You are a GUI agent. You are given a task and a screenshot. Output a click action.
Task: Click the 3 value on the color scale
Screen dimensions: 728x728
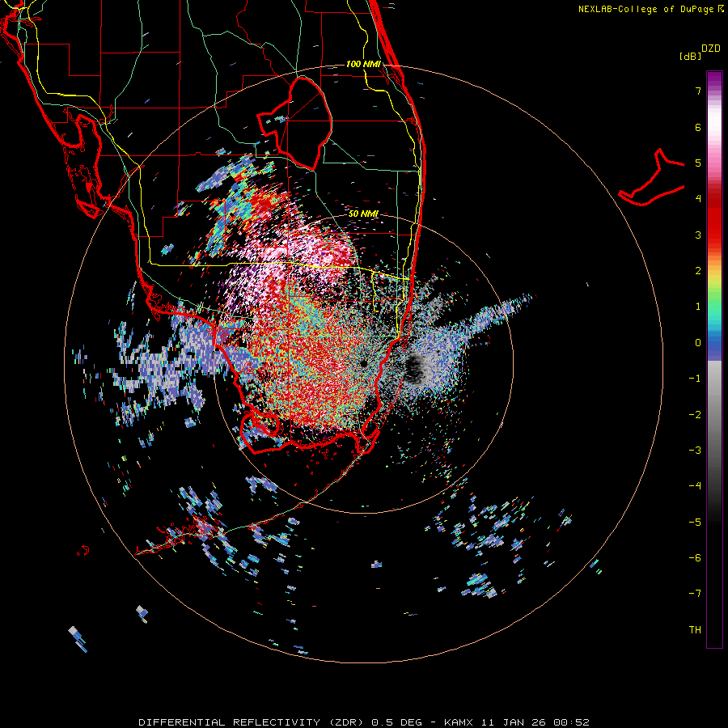tap(698, 235)
